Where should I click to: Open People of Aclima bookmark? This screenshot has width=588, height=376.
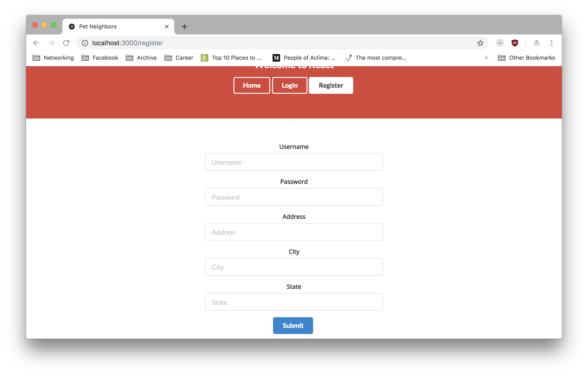click(x=304, y=58)
